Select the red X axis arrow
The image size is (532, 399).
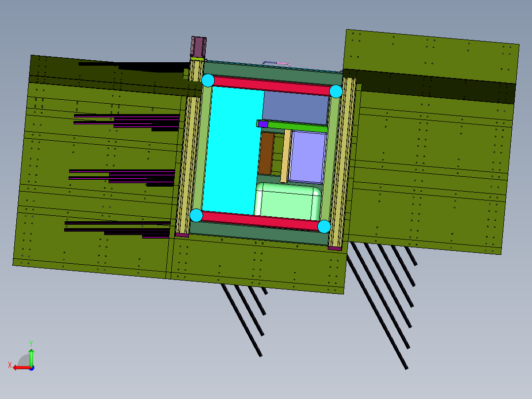point(22,368)
